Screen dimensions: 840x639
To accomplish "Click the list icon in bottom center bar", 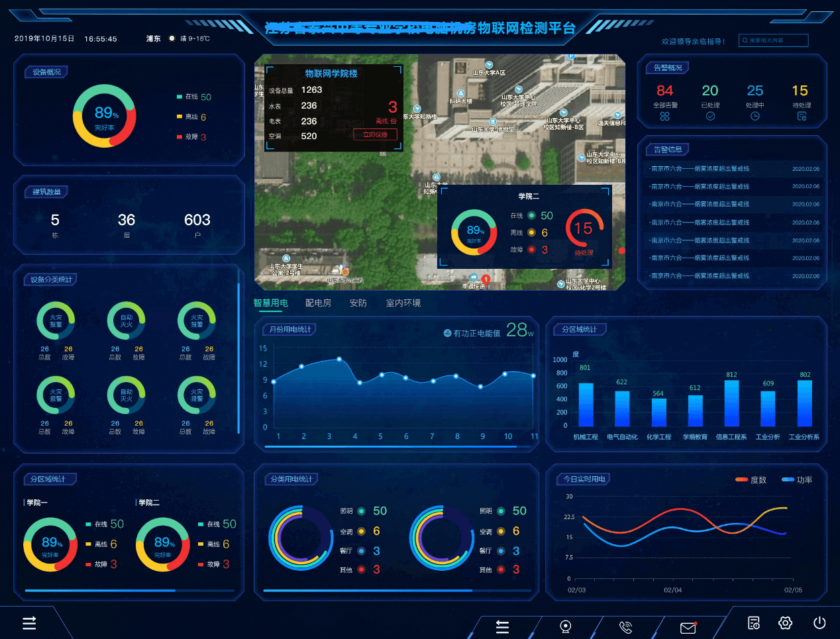I will 503,626.
